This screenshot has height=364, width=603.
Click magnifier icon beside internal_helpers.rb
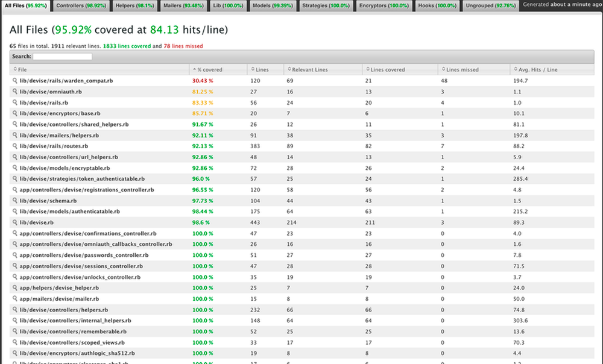click(x=15, y=320)
